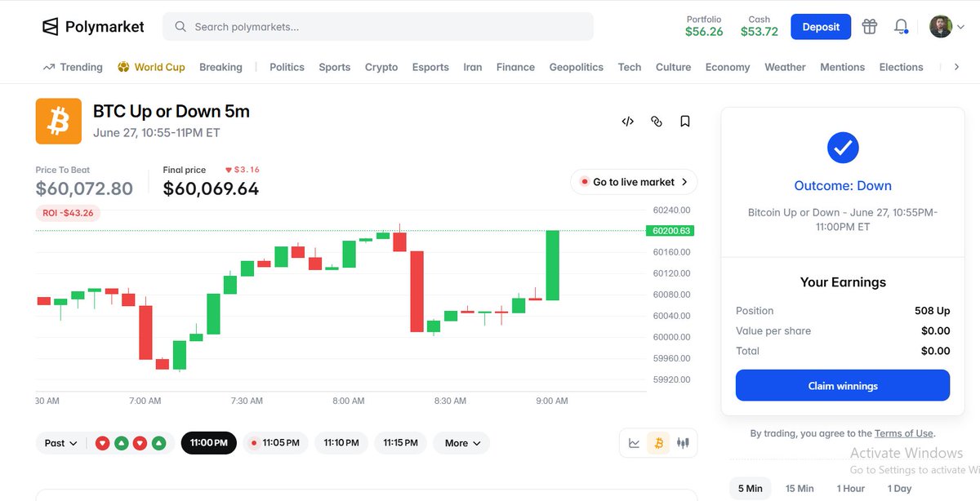Click the BTC Up or Down 5m title
Screen dimensions: 980x501
(x=171, y=111)
